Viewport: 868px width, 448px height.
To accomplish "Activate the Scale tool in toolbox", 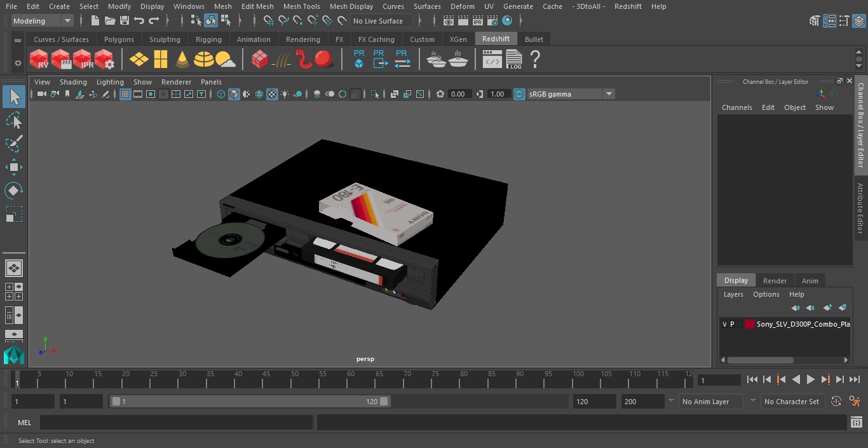I will 13,214.
